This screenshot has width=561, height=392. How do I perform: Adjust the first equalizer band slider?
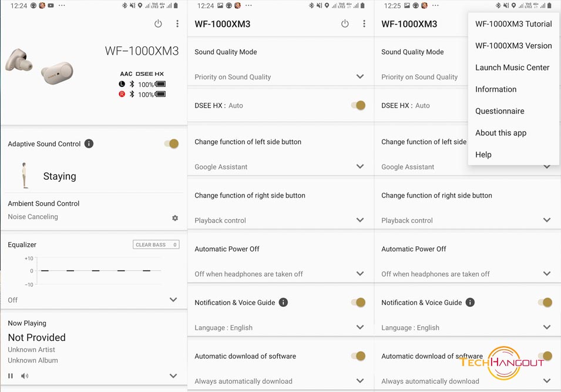point(45,271)
